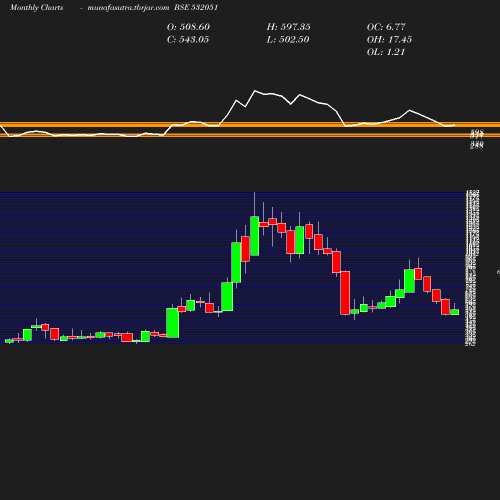500x500 pixels.
Task: Click the 'OL: 1.21' reading
Action: click(x=386, y=52)
